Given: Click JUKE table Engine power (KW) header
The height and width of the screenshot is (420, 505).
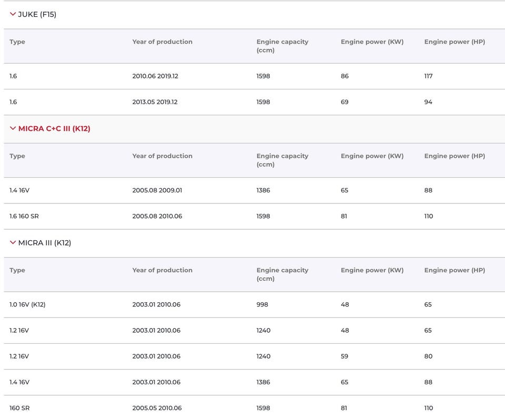Looking at the screenshot, I should coord(372,42).
